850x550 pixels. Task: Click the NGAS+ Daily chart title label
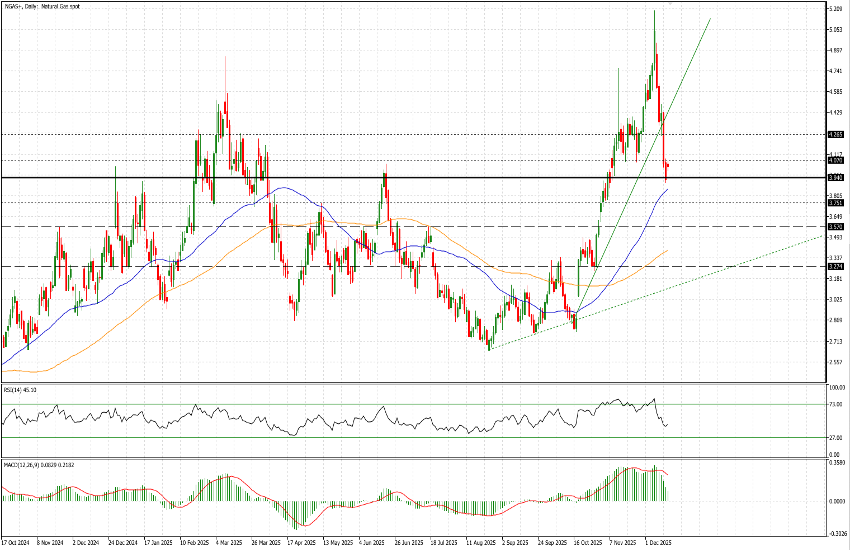point(40,6)
